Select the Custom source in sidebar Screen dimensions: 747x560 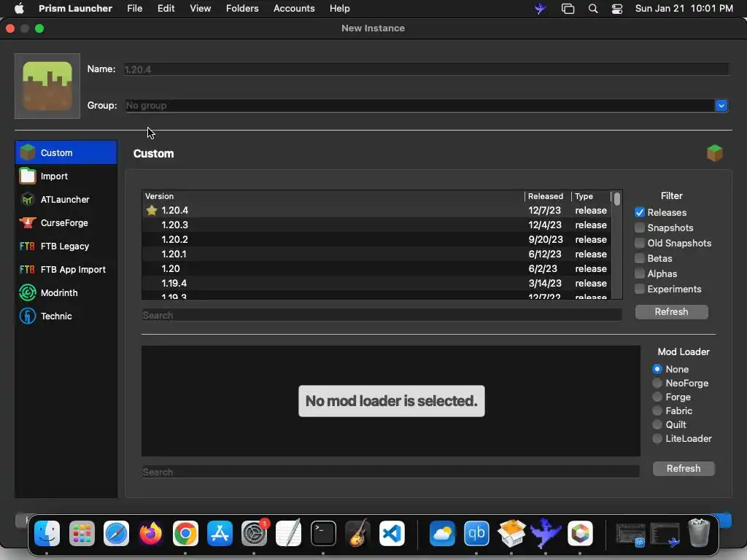(66, 152)
